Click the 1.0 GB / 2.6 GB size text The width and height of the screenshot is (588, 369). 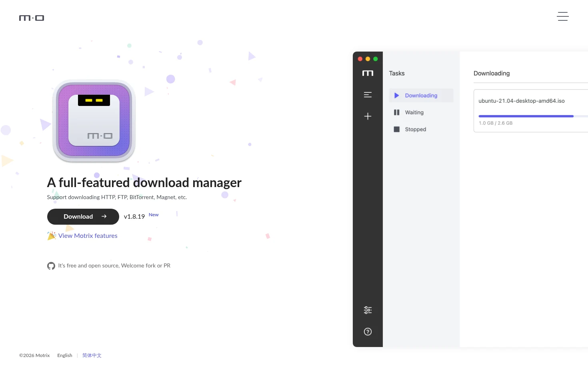click(x=496, y=123)
